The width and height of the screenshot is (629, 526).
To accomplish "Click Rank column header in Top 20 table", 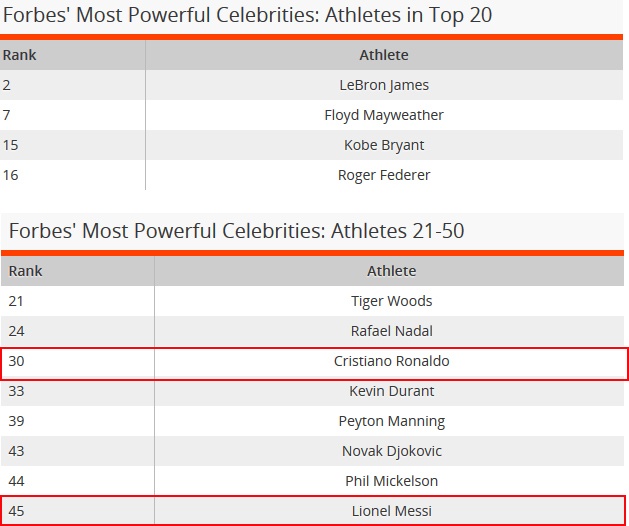I will pos(20,55).
